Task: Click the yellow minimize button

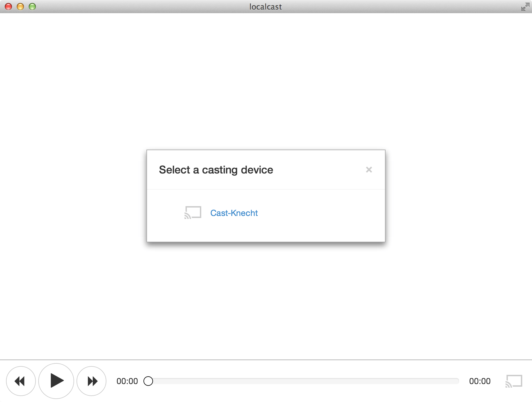Action: 20,6
